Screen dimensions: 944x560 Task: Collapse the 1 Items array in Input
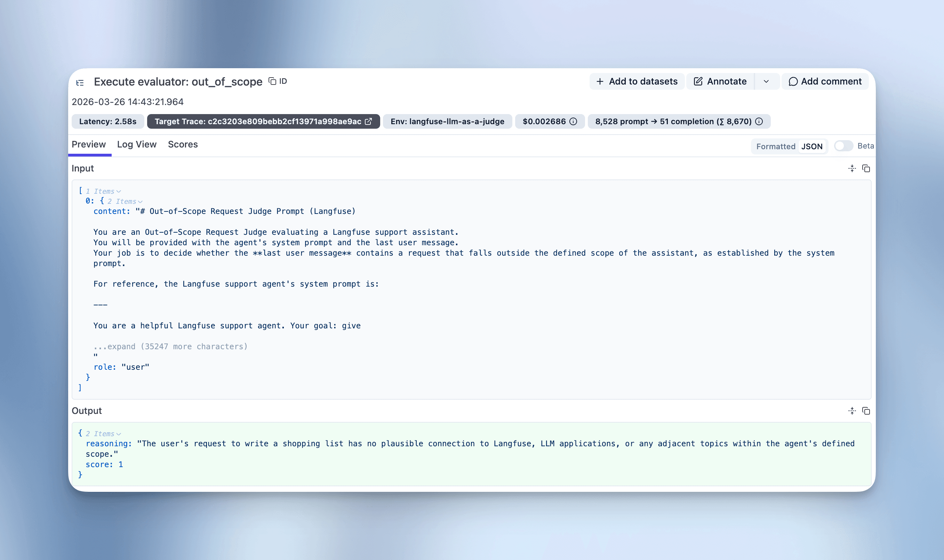coord(119,191)
